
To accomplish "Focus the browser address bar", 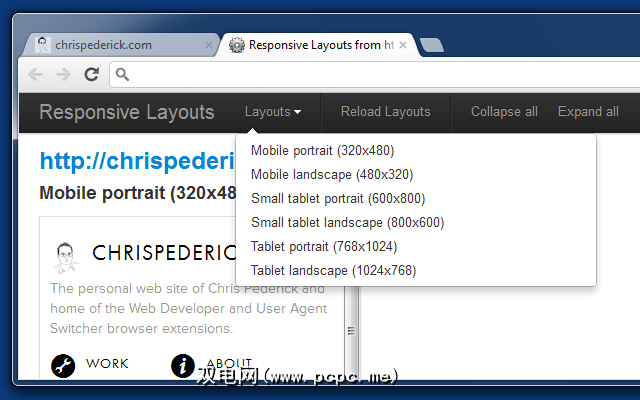I will click(376, 74).
